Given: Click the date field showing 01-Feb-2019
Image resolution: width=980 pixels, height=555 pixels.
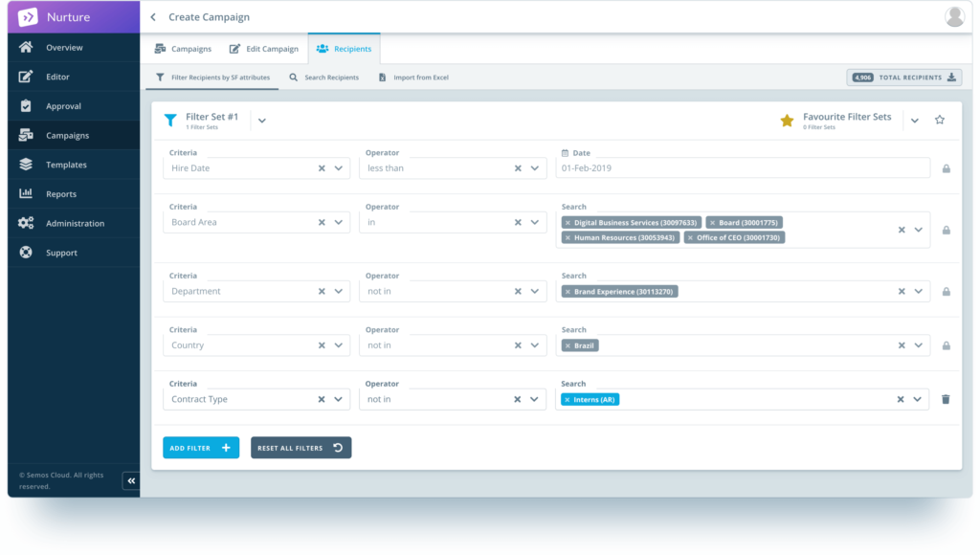Looking at the screenshot, I should click(743, 168).
